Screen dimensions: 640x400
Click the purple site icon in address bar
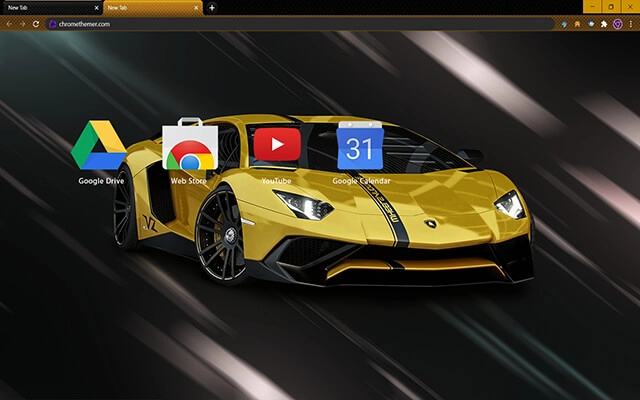coord(52,24)
